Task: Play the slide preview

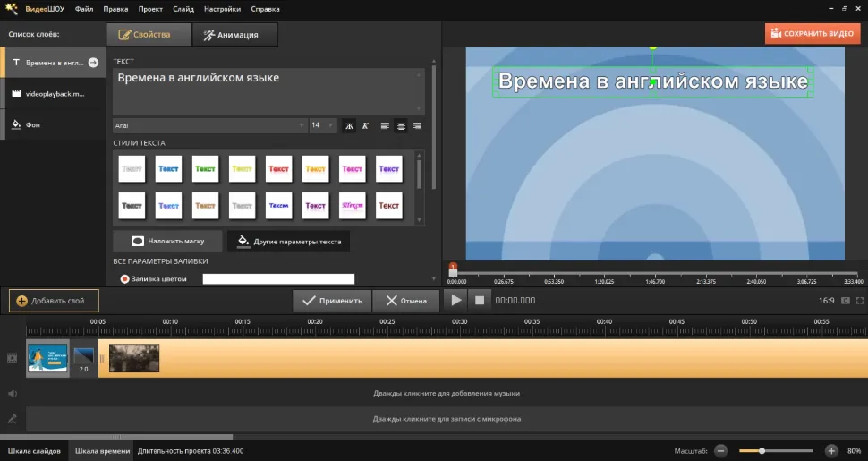Action: pos(455,300)
